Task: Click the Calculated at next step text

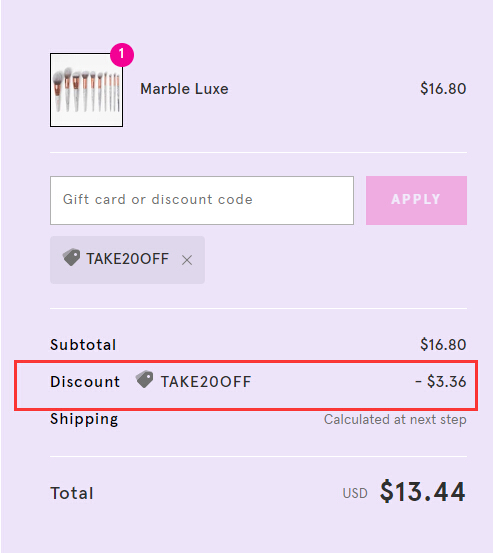Action: [395, 420]
